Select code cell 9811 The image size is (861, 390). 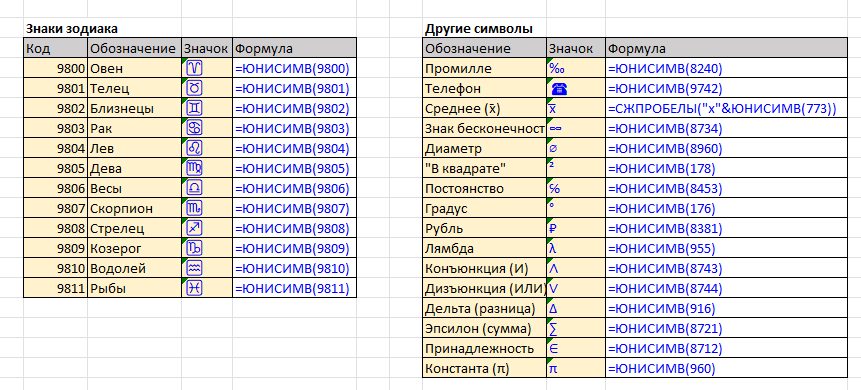coord(55,288)
